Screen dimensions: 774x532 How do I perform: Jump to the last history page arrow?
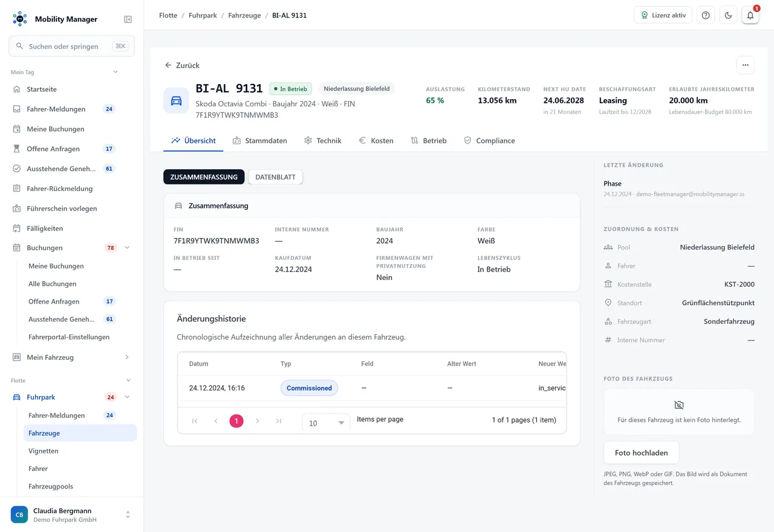[279, 421]
